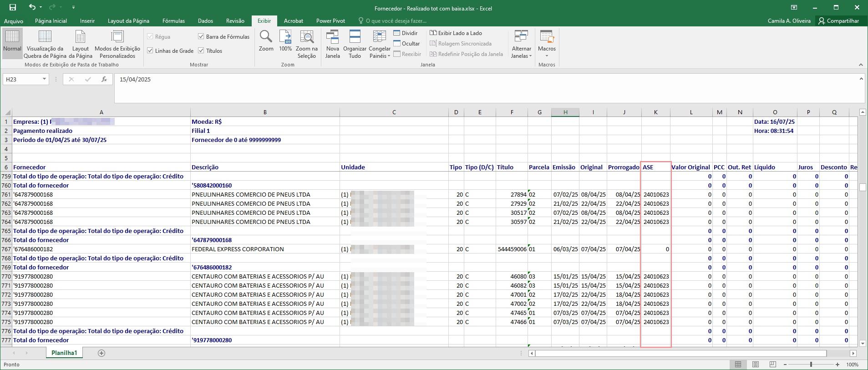Click horizontal scrollbar left arrow
Image resolution: width=868 pixels, height=370 pixels.
pos(532,353)
